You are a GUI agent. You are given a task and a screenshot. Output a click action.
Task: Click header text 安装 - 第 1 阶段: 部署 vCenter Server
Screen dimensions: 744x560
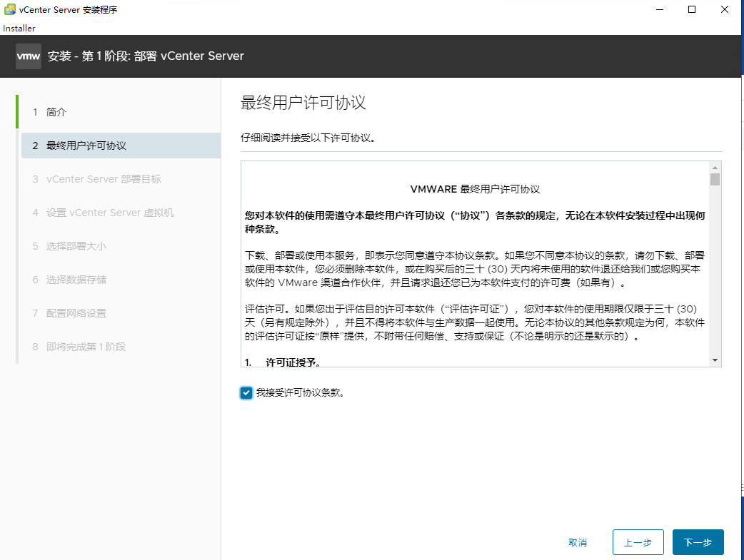(146, 56)
